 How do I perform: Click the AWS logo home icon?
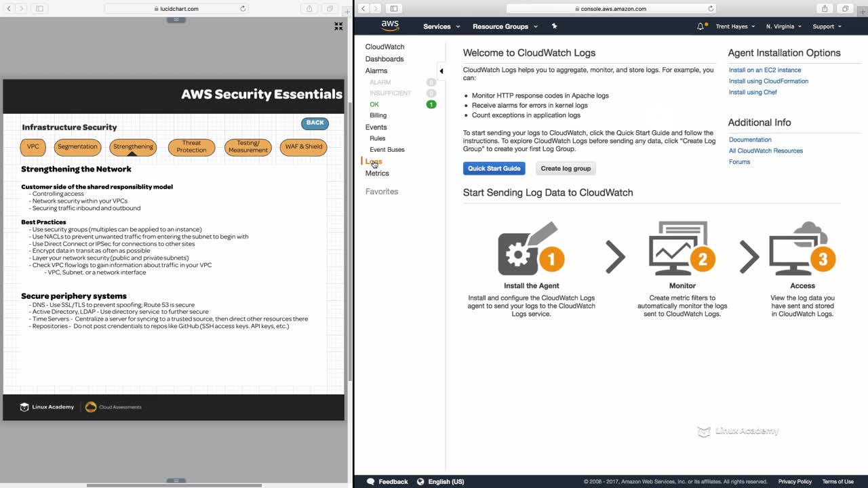pos(390,26)
